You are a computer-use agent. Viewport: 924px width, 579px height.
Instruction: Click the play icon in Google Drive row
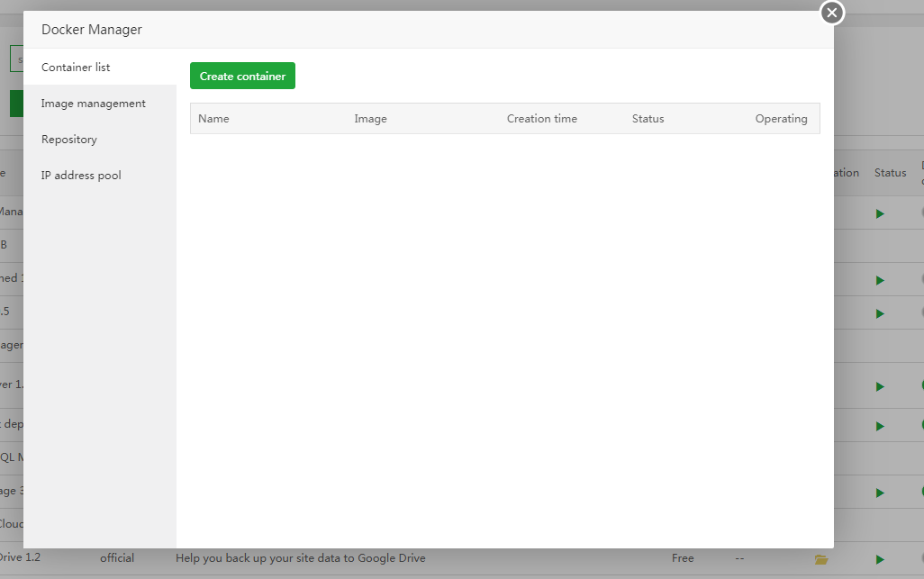click(880, 559)
